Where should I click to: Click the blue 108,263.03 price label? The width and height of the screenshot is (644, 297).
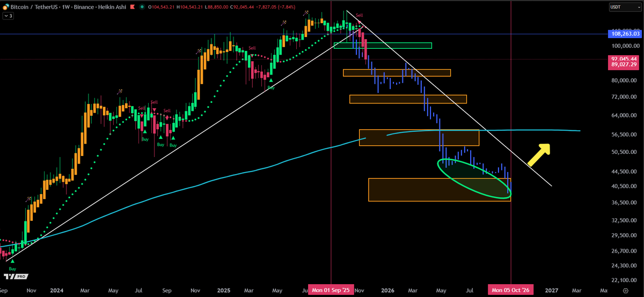pyautogui.click(x=624, y=34)
